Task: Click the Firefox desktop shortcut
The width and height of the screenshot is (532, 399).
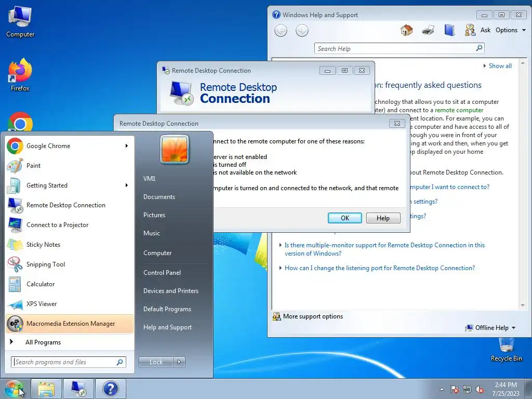Action: [20, 75]
